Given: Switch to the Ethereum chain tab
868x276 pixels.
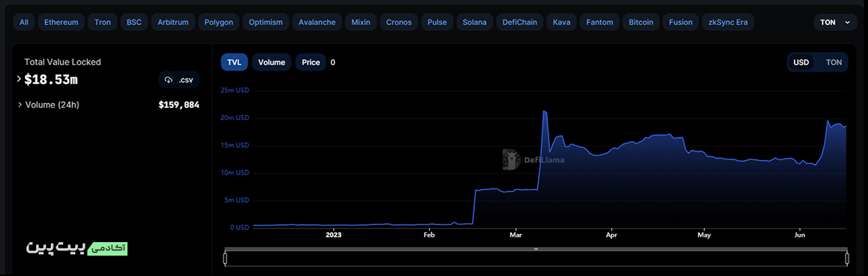Looking at the screenshot, I should (61, 22).
